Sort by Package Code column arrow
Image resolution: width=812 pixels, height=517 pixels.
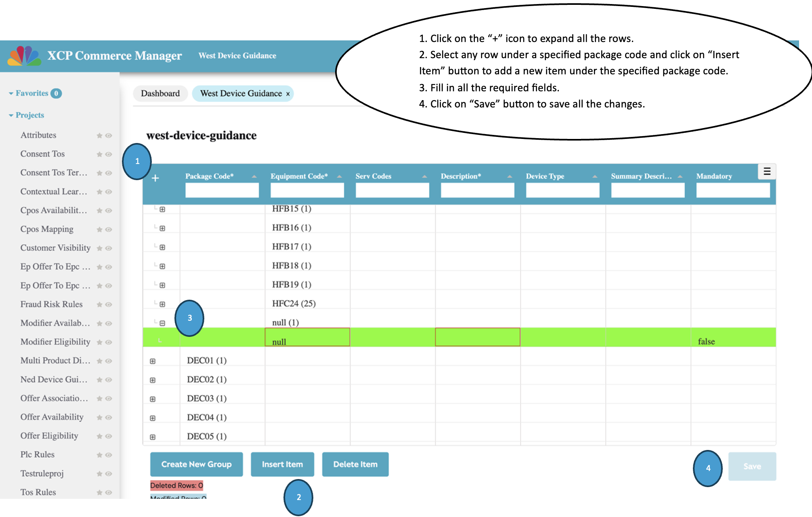click(x=254, y=177)
